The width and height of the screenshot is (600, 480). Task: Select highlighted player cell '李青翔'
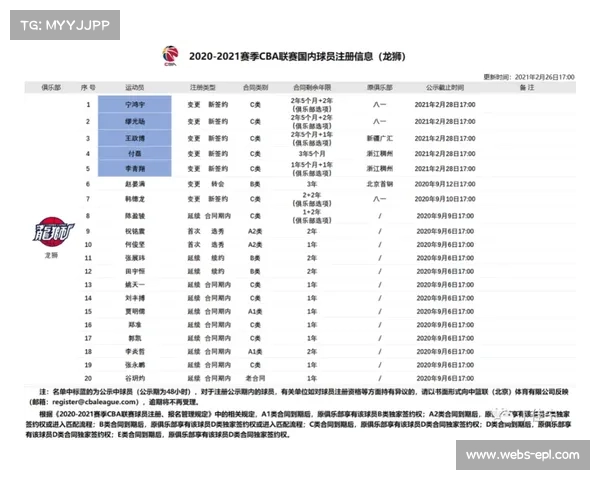click(x=135, y=169)
